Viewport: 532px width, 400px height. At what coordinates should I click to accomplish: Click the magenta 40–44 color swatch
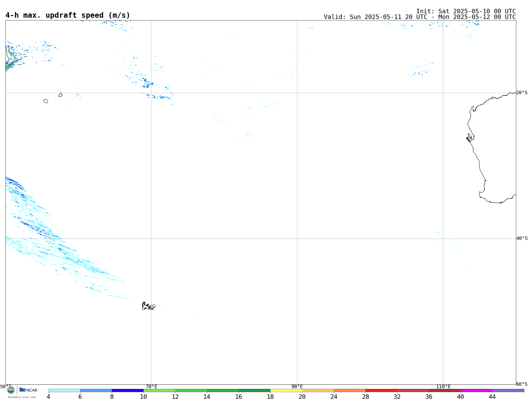point(476,391)
